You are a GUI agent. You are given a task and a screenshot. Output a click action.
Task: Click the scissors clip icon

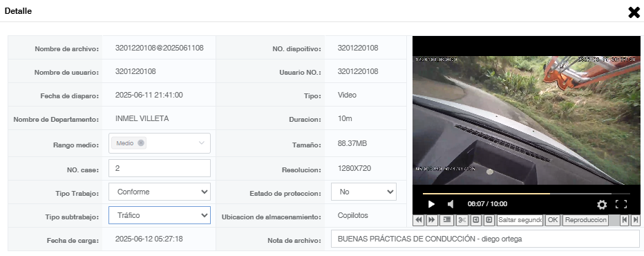(462, 220)
